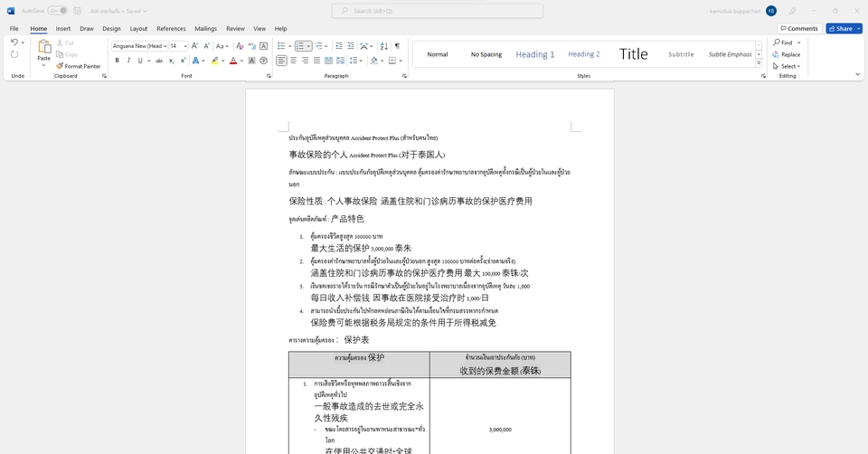868x454 pixels.
Task: Clear all formatting icon
Action: (239, 46)
